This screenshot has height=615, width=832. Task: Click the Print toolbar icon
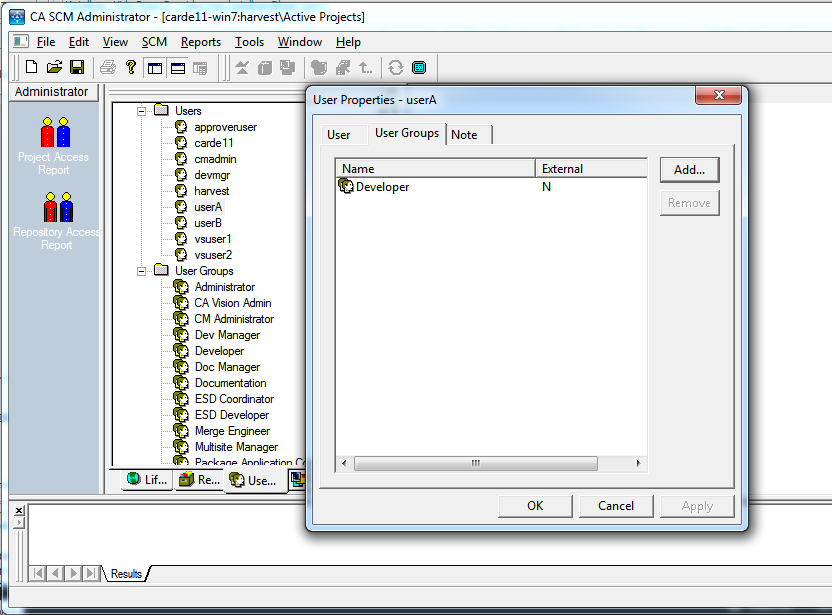108,67
